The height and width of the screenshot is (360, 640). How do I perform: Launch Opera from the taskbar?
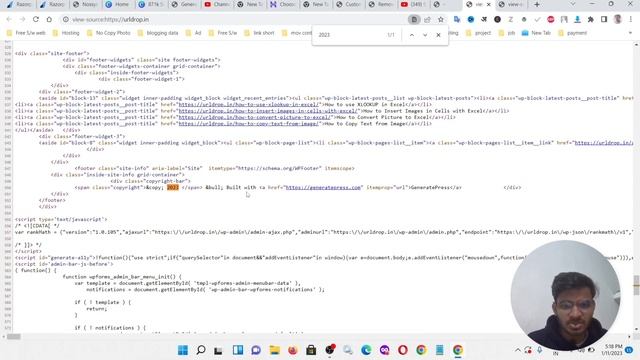coord(403,350)
